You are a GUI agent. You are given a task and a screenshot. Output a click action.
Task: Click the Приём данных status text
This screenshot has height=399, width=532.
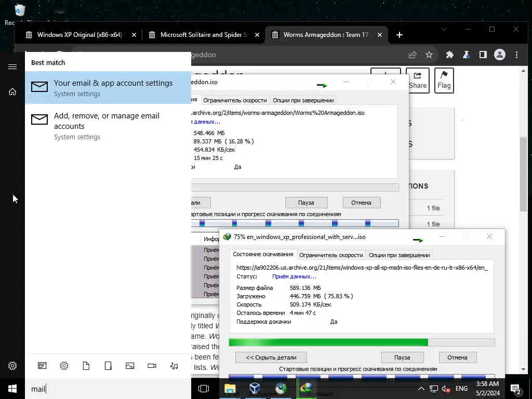[294, 276]
